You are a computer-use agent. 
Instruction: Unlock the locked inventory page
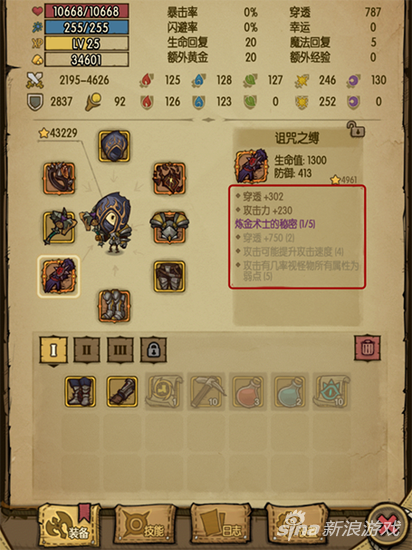coord(154,350)
